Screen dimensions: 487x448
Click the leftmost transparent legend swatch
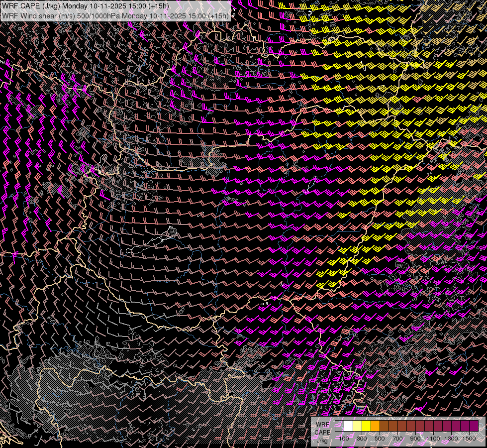(339, 426)
